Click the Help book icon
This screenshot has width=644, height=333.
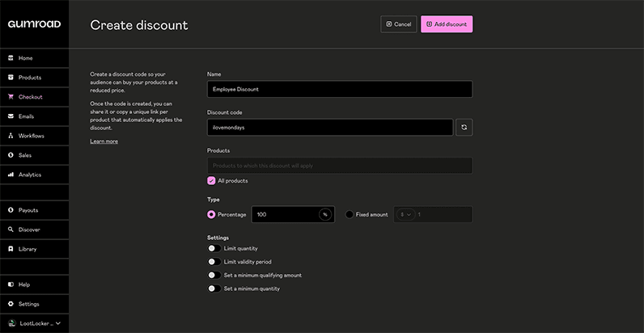[x=11, y=285]
